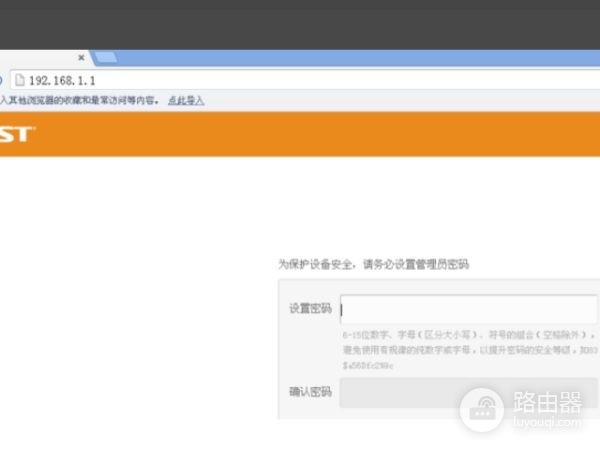Click bookmark bar text about importing favorites
This screenshot has height=450, width=600.
coord(79,100)
